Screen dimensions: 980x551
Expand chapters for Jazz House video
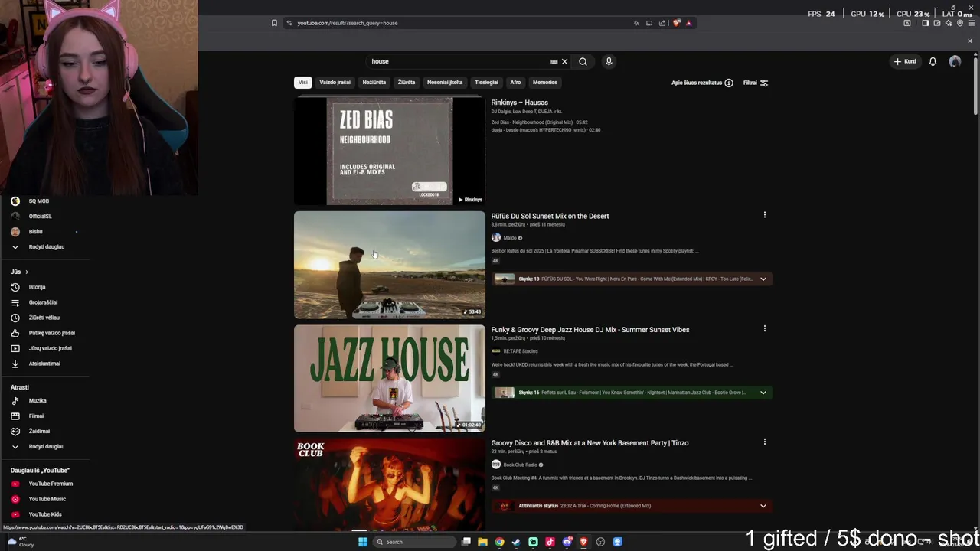click(763, 393)
